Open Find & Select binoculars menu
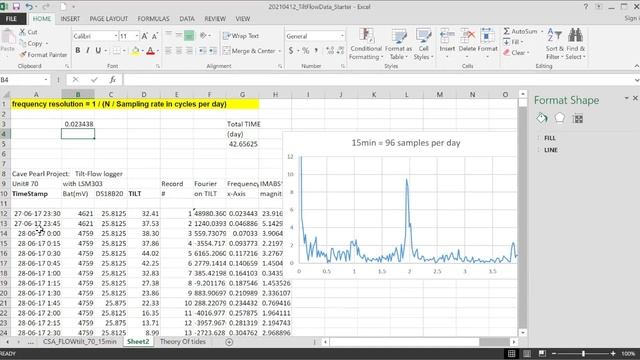This screenshot has height=360, width=640. [576, 44]
